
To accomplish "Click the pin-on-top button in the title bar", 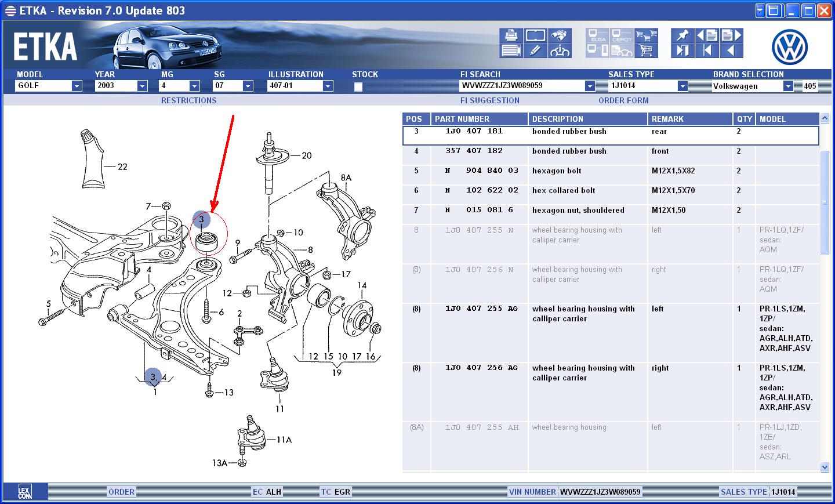I will point(761,10).
